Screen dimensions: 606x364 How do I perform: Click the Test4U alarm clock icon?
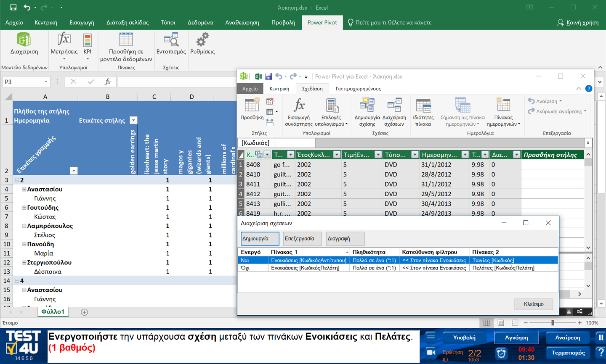501,353
